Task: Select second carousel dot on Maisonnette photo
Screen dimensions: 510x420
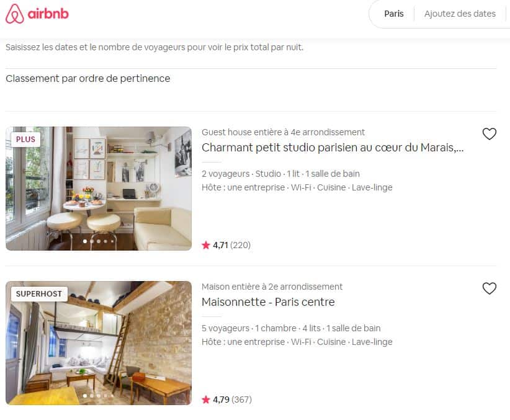Action: 92,396
